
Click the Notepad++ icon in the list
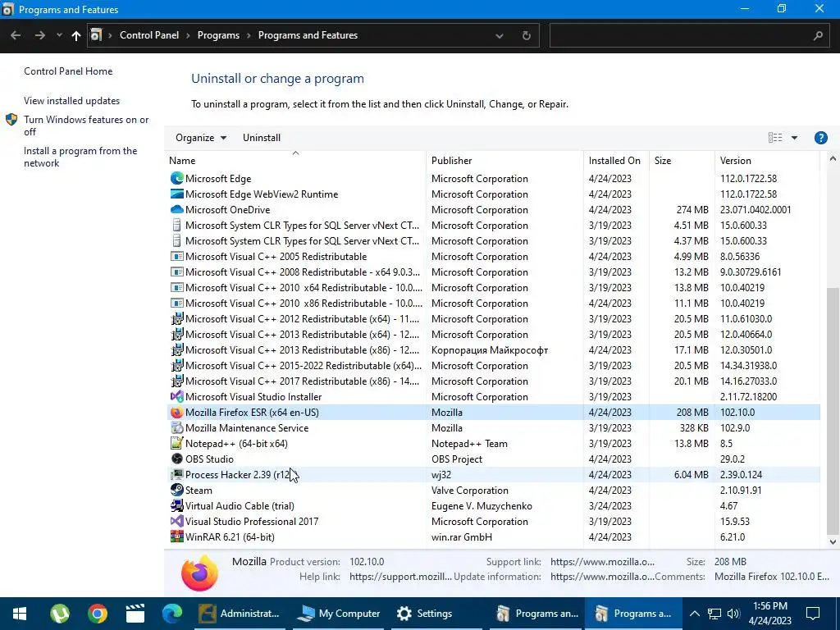click(x=177, y=443)
